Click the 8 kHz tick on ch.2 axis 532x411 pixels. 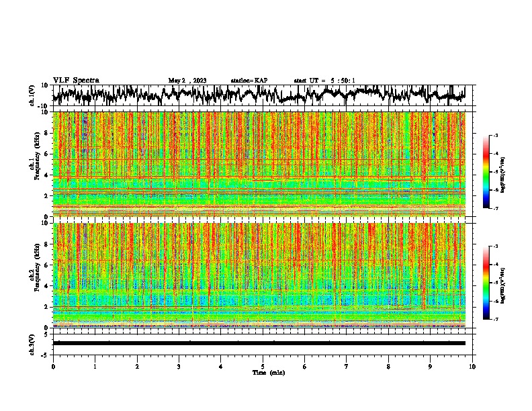(x=46, y=244)
